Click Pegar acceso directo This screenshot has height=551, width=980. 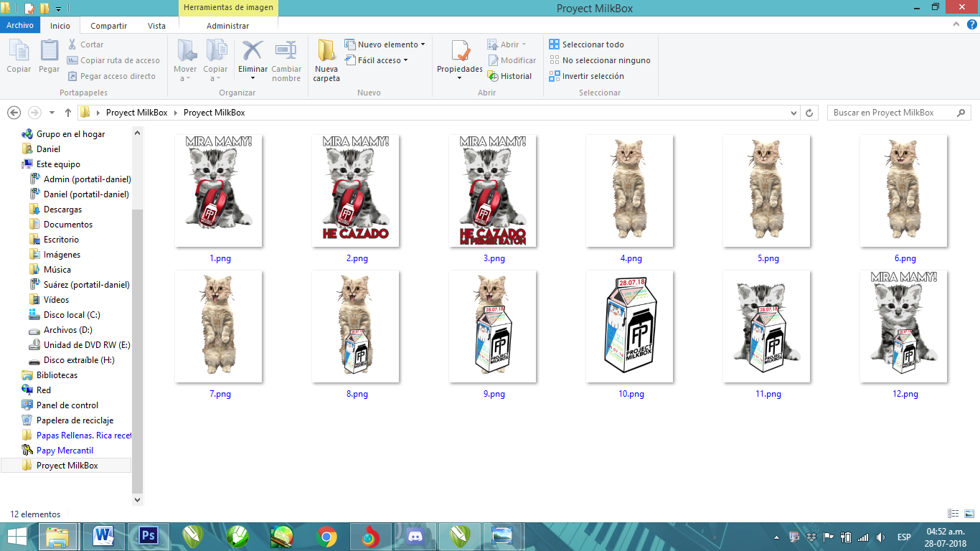[111, 76]
